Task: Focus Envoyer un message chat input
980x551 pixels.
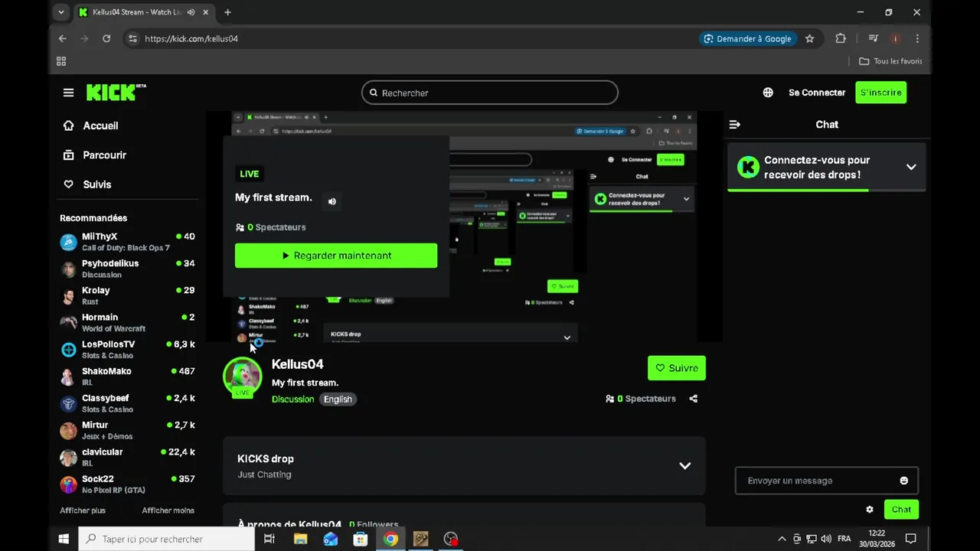Action: pyautogui.click(x=826, y=481)
